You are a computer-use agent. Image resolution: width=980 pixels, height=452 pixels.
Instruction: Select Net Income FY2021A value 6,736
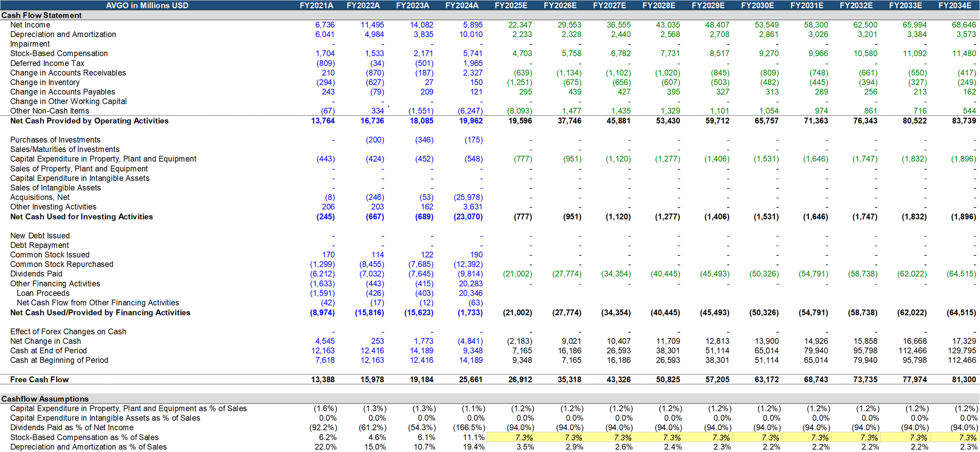tap(325, 25)
